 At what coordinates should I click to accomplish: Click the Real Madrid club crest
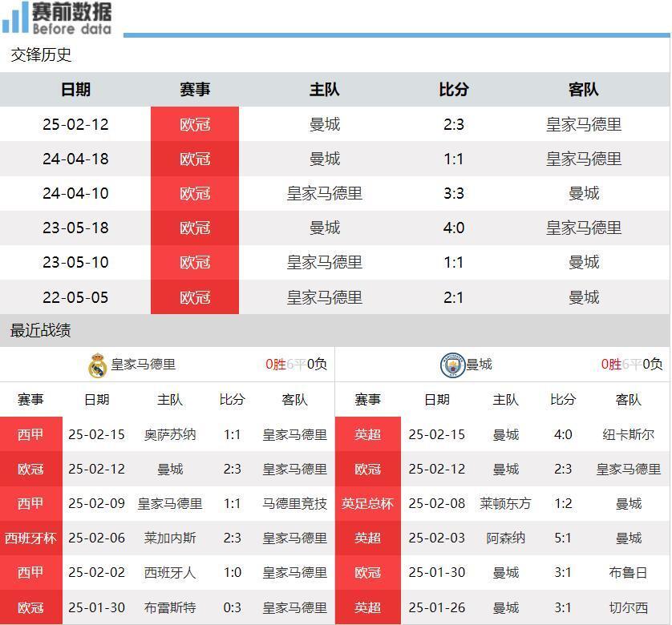point(97,365)
